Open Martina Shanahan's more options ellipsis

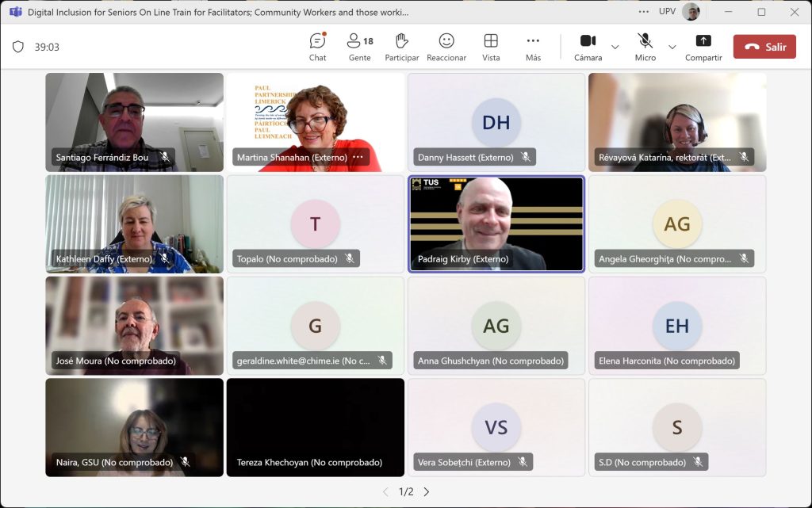[x=358, y=157]
